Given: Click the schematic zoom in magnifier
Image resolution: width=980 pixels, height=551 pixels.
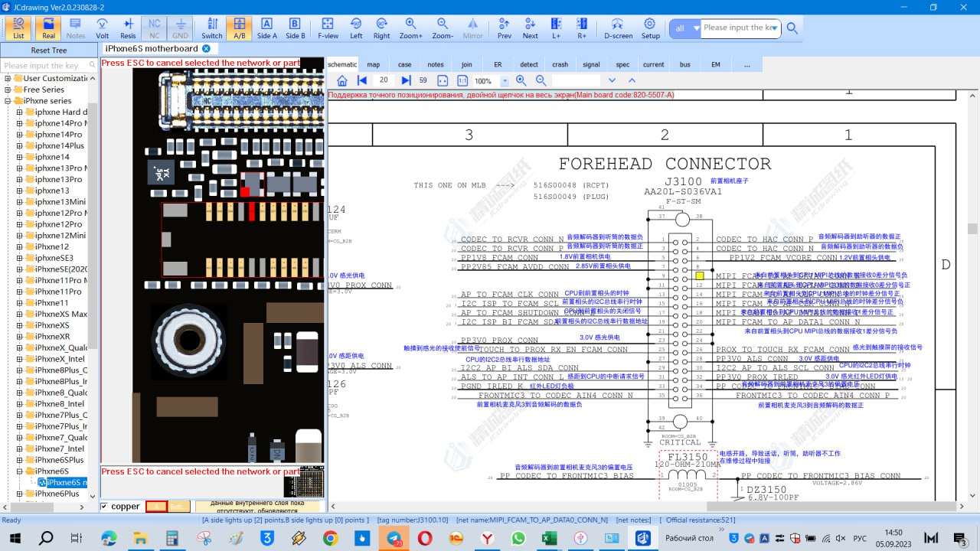Looking at the screenshot, I should (x=521, y=80).
